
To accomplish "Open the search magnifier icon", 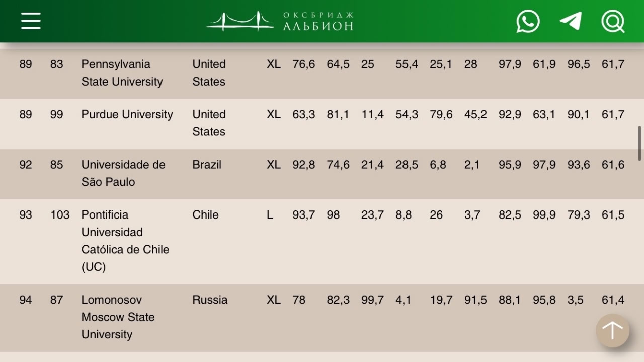I will coord(613,21).
